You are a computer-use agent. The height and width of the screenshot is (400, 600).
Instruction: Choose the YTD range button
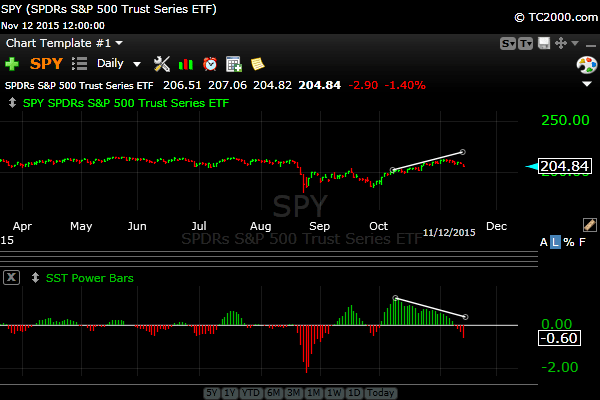click(x=251, y=393)
